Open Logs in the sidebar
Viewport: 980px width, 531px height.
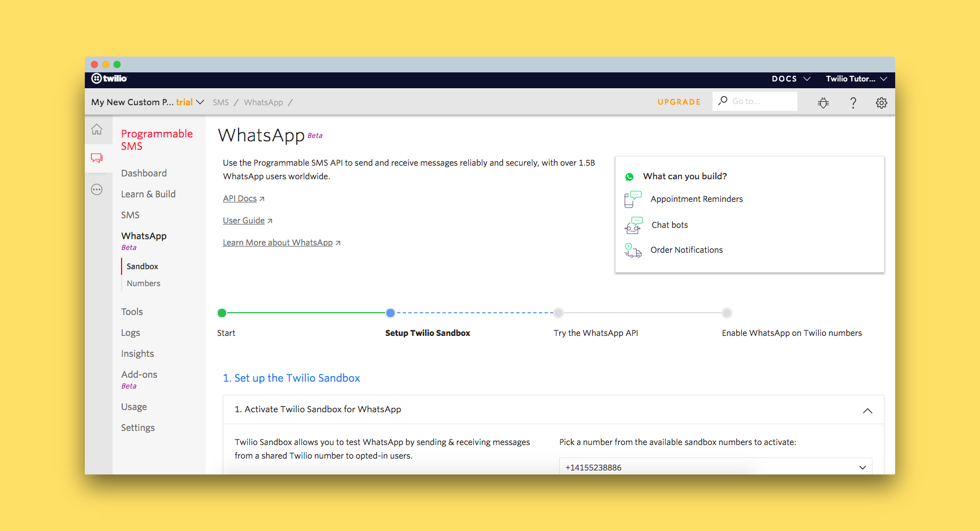[131, 333]
